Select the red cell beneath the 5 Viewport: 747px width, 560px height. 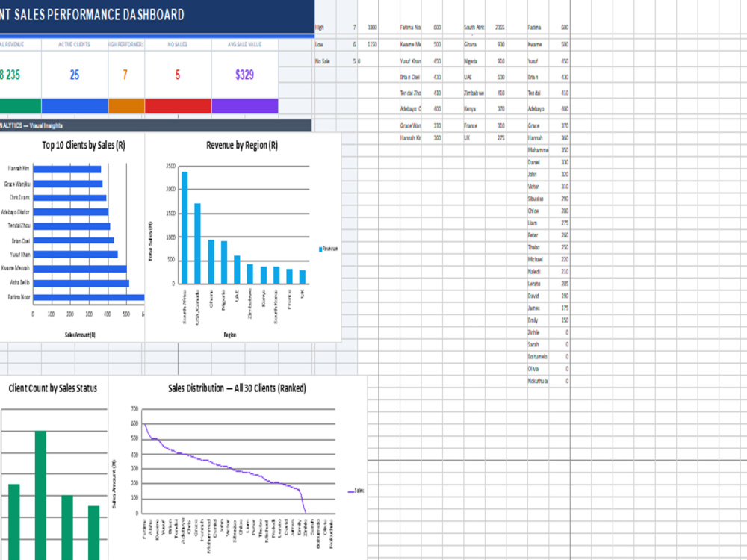178,106
